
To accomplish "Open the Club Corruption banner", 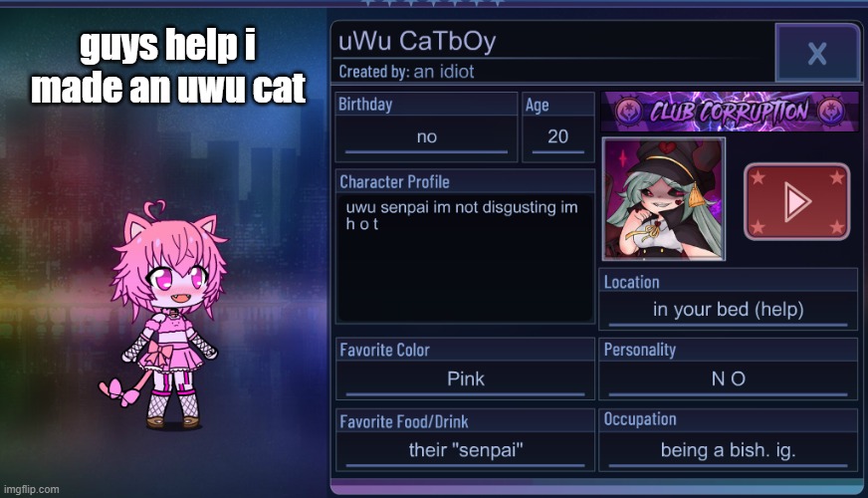I will pos(730,112).
